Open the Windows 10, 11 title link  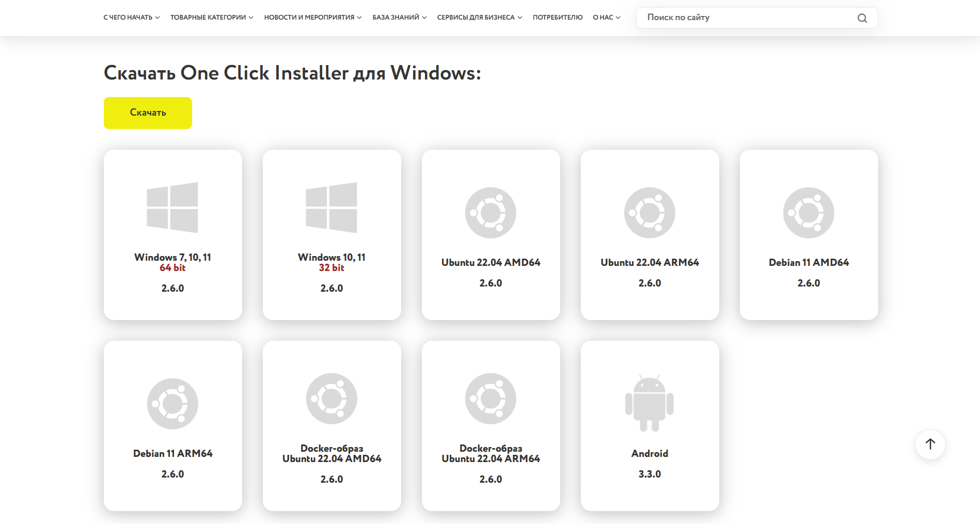pos(331,257)
